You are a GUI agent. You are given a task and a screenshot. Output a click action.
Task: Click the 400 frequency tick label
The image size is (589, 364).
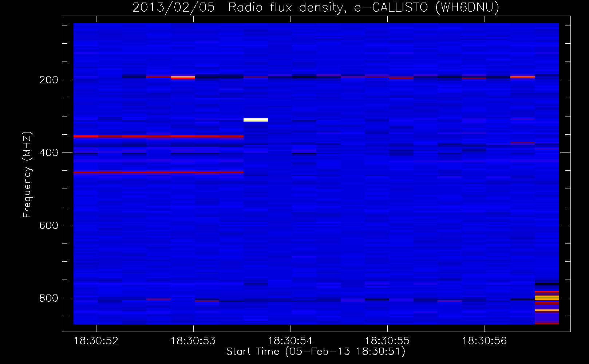49,153
